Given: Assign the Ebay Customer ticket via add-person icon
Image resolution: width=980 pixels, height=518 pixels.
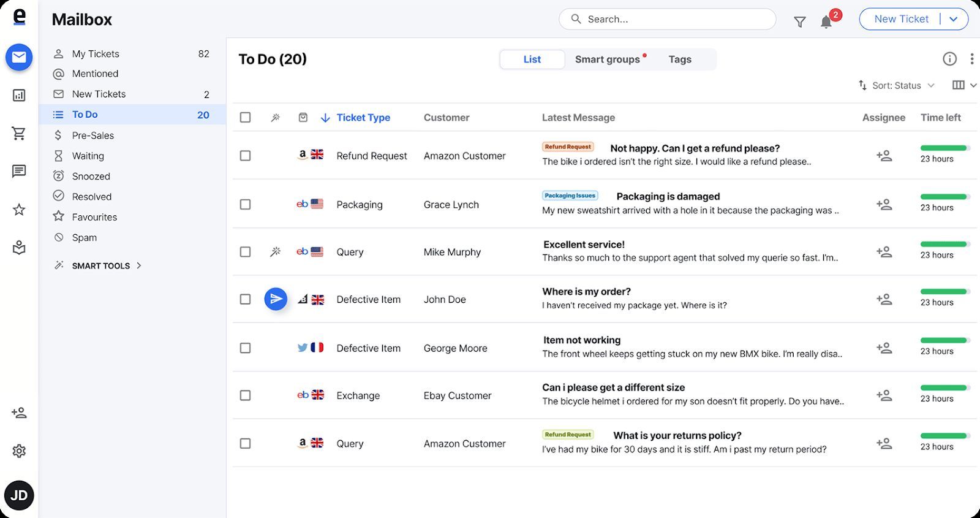Looking at the screenshot, I should tap(884, 395).
